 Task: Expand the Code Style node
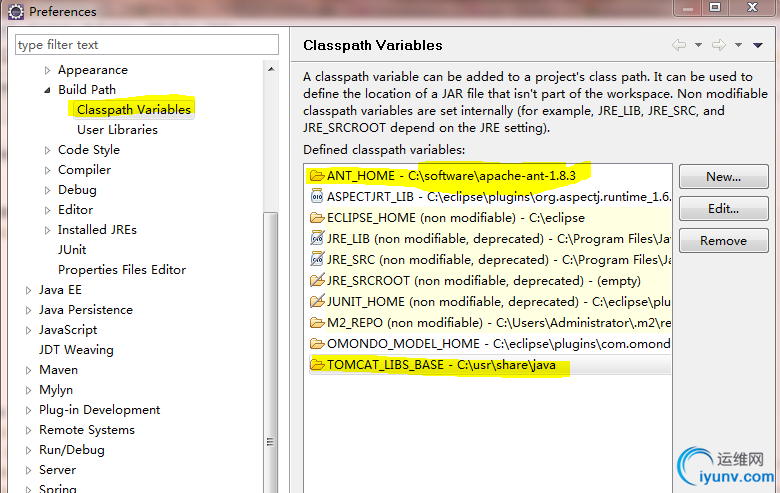click(47, 150)
